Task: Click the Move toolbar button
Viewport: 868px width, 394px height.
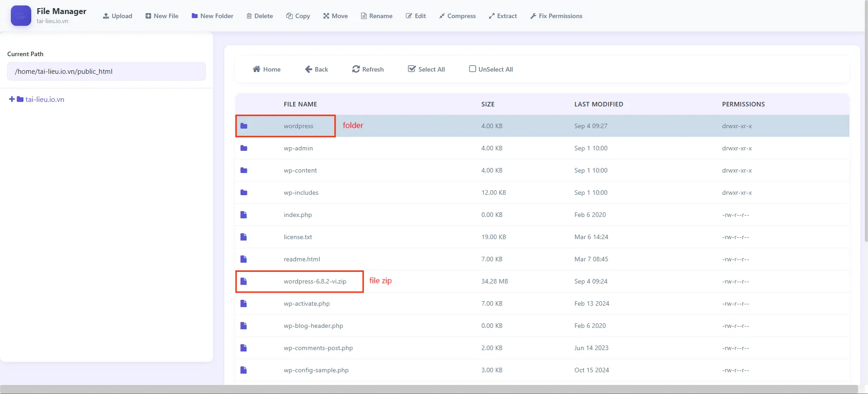Action: click(x=336, y=16)
